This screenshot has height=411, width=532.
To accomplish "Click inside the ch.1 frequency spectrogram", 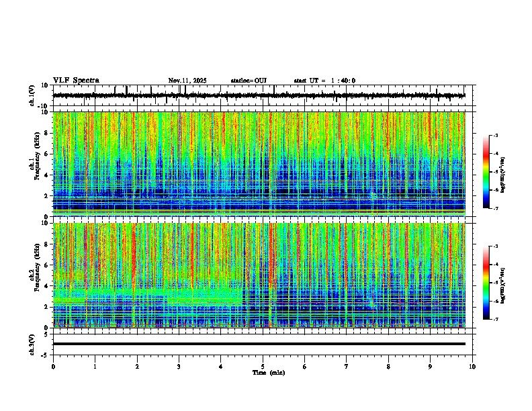I will pos(259,164).
